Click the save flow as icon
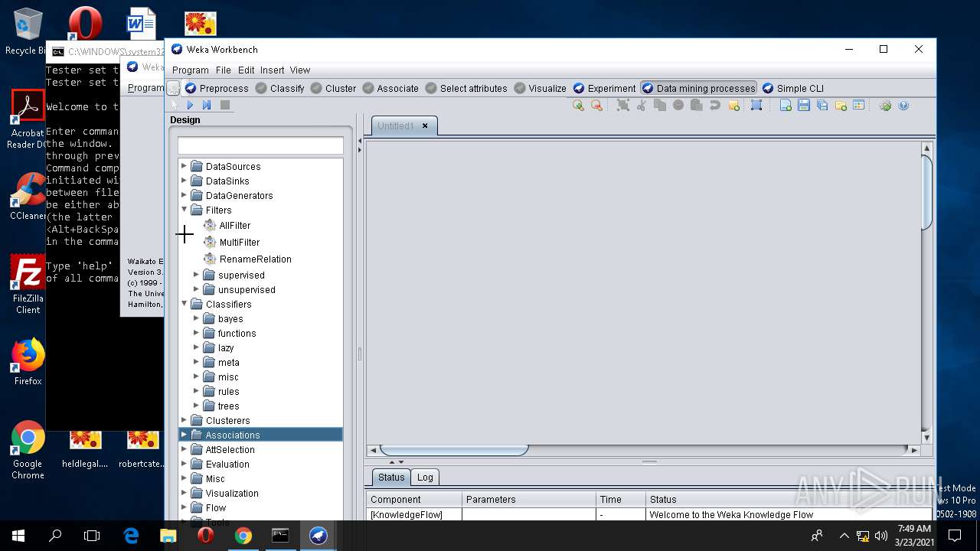Screen dimensions: 980x551 coord(822,106)
